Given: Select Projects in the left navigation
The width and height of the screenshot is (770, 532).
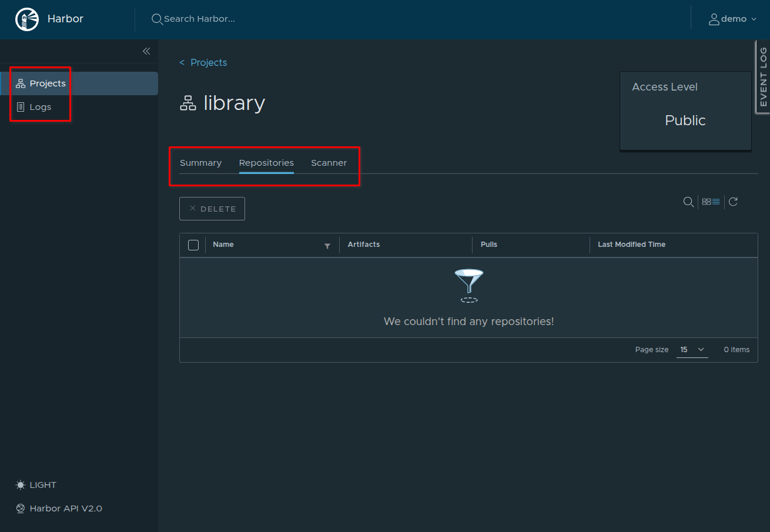Looking at the screenshot, I should point(48,83).
